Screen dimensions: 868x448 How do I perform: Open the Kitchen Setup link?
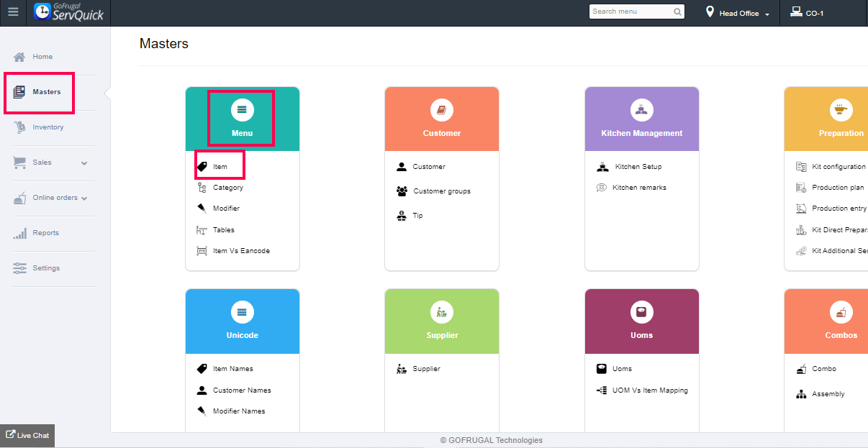click(x=638, y=167)
